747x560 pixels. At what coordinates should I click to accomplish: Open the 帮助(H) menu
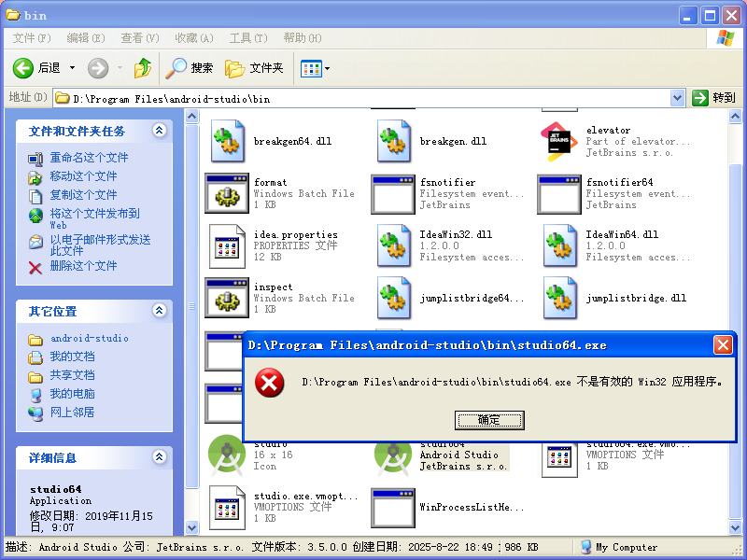point(302,38)
